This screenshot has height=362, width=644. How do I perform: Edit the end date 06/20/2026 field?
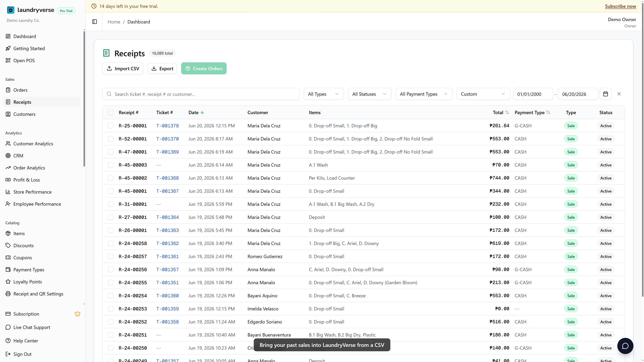578,94
